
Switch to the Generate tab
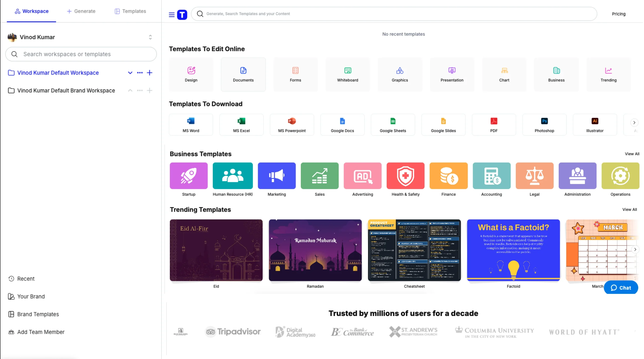[x=81, y=11]
